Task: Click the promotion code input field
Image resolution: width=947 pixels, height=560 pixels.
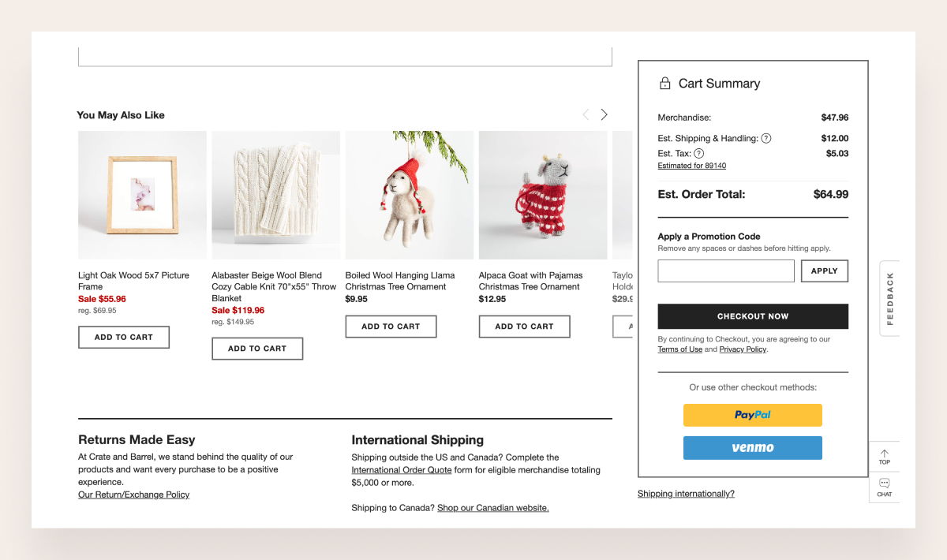Action: point(726,271)
